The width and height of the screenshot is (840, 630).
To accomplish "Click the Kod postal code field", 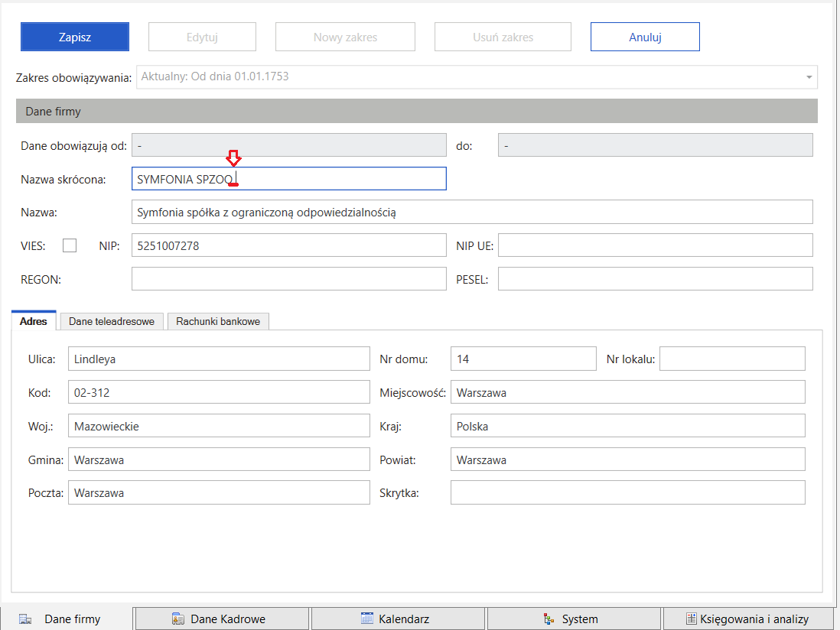I will 219,392.
